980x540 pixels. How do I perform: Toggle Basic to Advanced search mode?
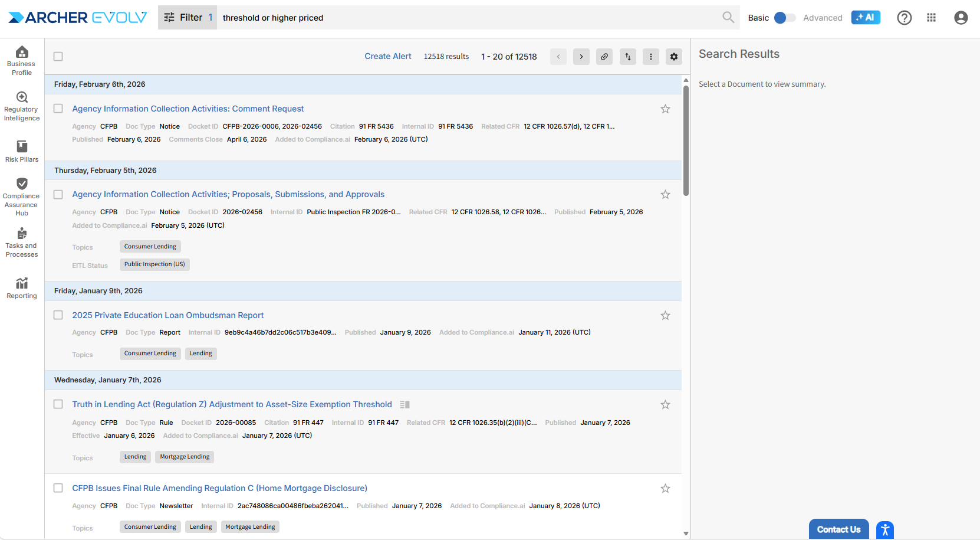pos(784,18)
